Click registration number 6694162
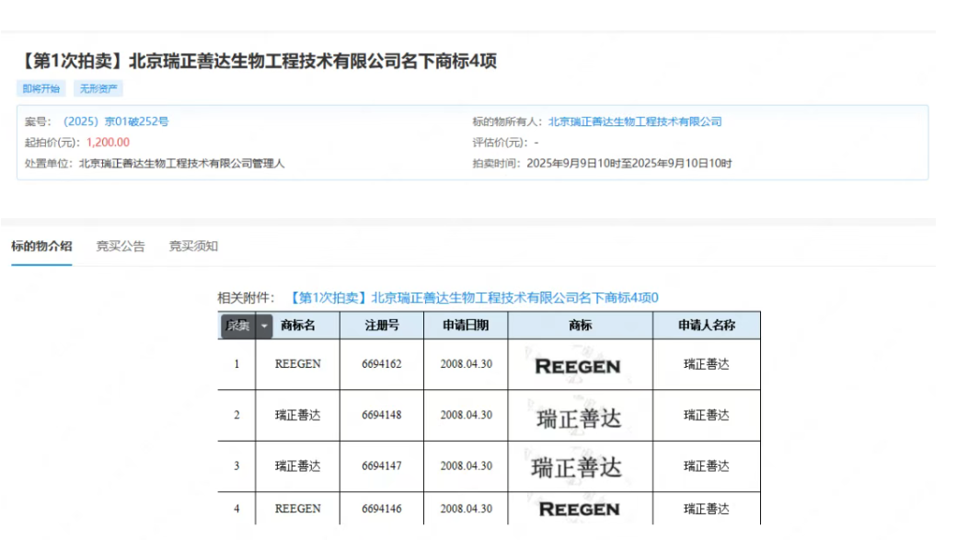The image size is (980, 552). tap(382, 363)
